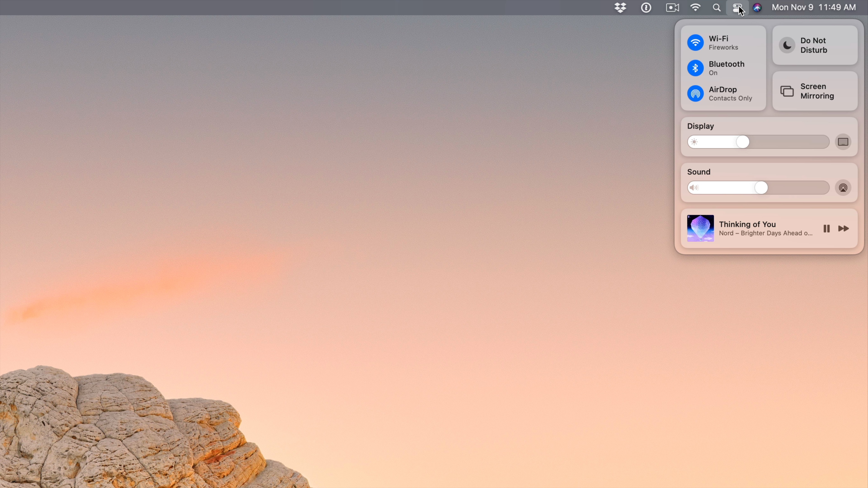Open Spotlight search magnifier icon
This screenshot has height=488, width=868.
pyautogui.click(x=717, y=7)
